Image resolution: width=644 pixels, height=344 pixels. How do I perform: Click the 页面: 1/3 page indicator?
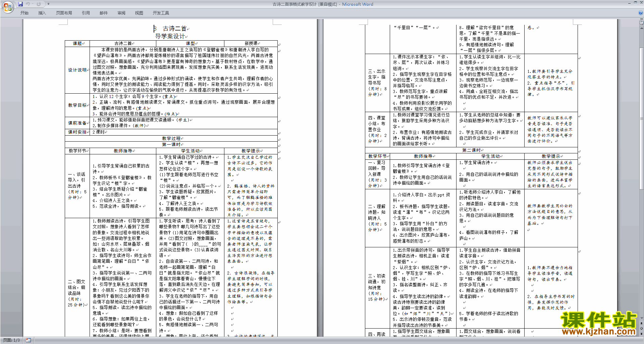coord(11,340)
